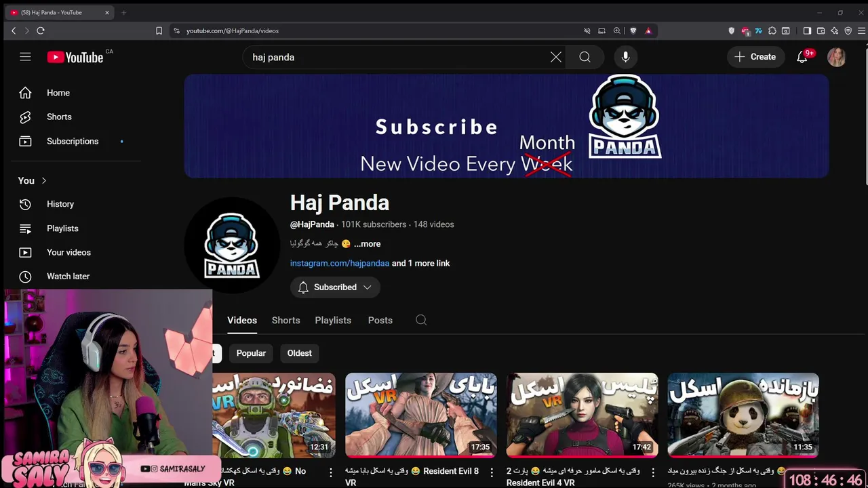Clear the search box with the X icon
Screen dimensions: 868x488
(556, 57)
